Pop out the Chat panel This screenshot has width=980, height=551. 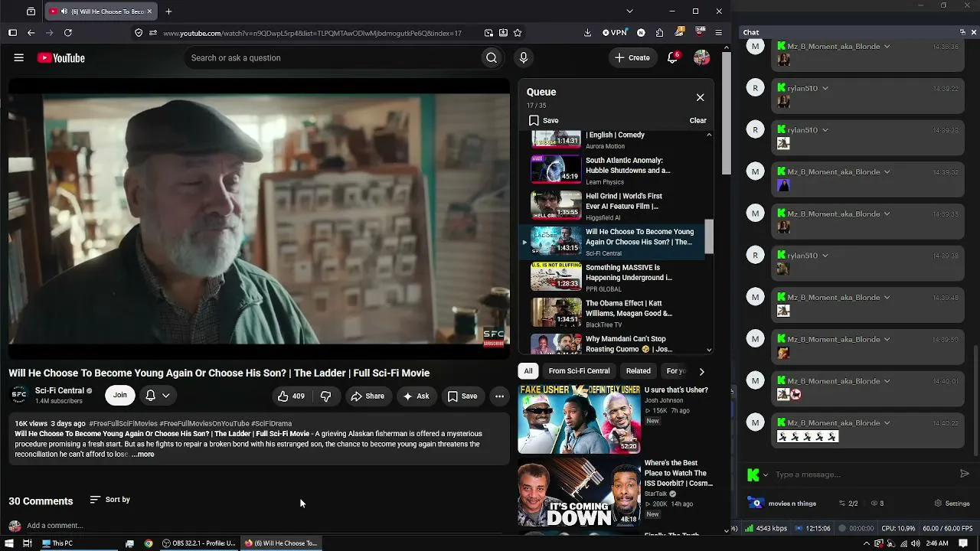coord(962,32)
